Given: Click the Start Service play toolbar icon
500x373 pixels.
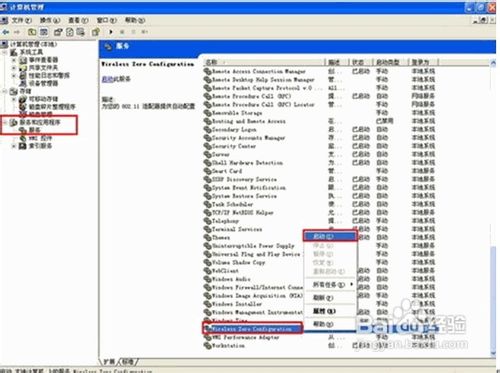Looking at the screenshot, I should pos(111,32).
